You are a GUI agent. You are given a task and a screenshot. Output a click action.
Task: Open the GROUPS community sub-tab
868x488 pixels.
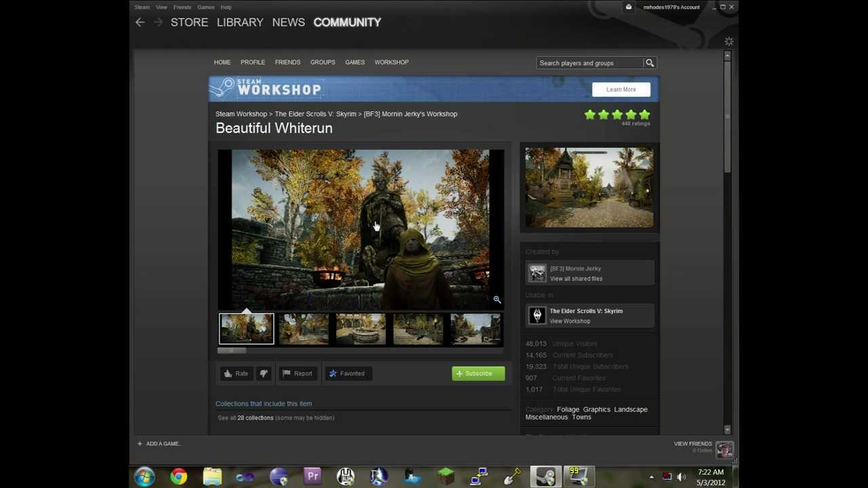pyautogui.click(x=323, y=62)
